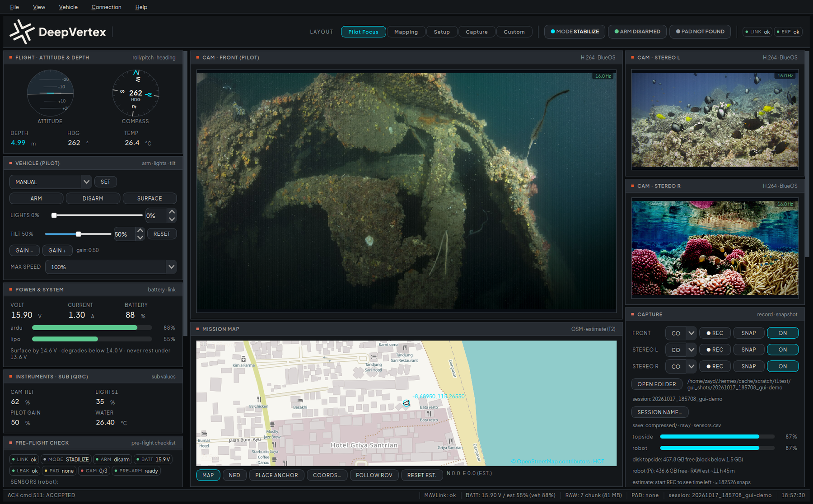The height and width of the screenshot is (504, 813).
Task: Select the Custom layout tab
Action: point(514,32)
